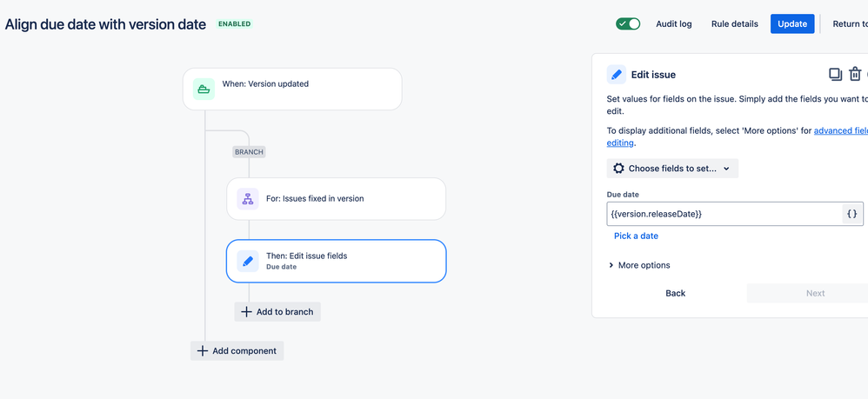Click the gear icon in Choose fields to set
The image size is (868, 399).
(x=618, y=169)
